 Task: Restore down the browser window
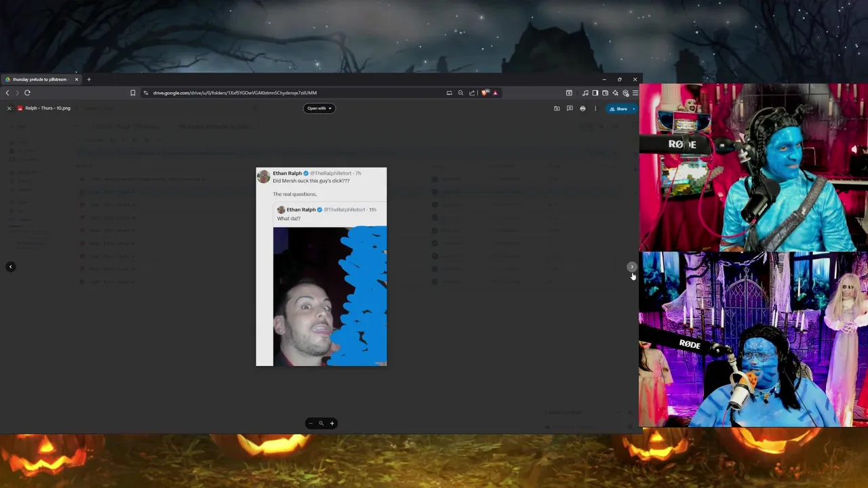(x=620, y=79)
